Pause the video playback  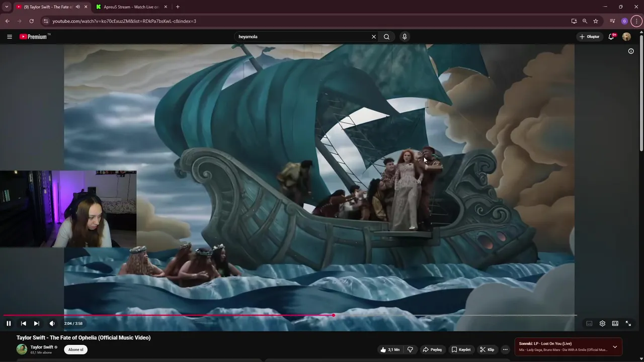click(x=9, y=323)
